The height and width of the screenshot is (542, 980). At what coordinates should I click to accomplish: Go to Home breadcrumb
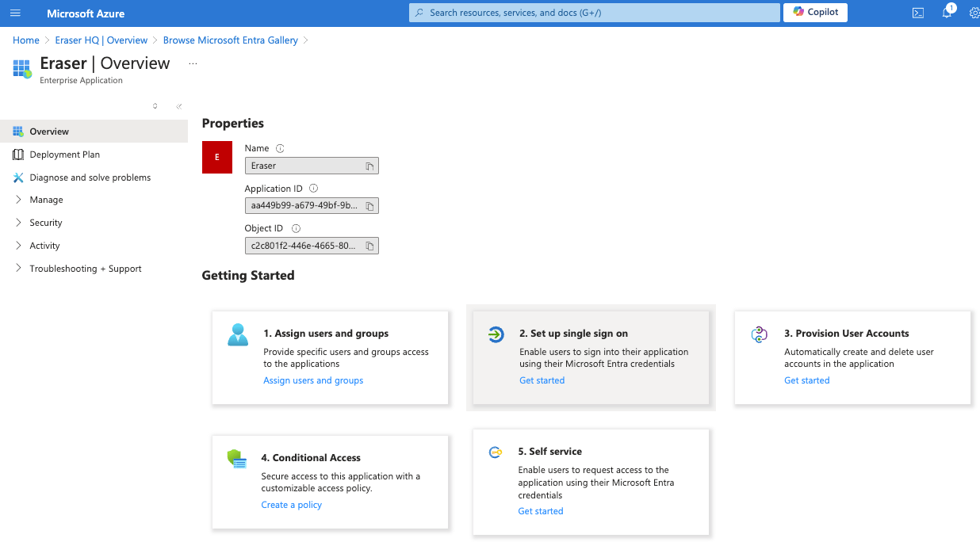pyautogui.click(x=26, y=40)
